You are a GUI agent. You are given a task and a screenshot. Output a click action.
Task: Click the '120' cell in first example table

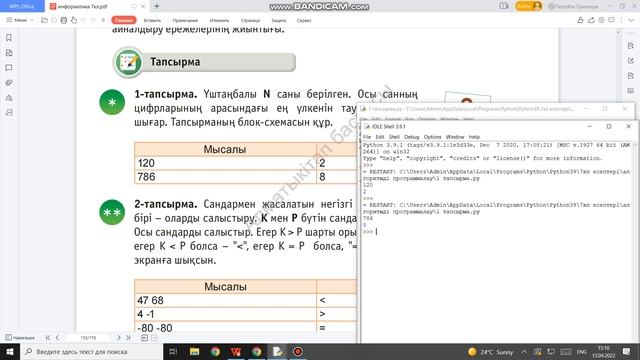[225, 163]
